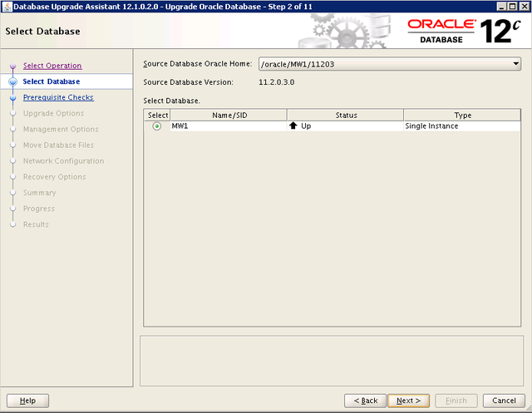
Task: Click the Single Instance type cell
Action: click(x=431, y=126)
